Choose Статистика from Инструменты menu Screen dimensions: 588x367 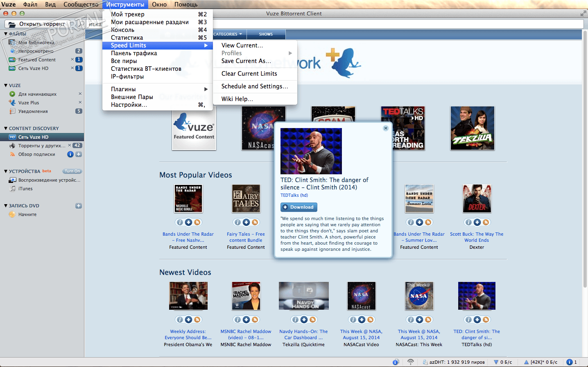158,38
